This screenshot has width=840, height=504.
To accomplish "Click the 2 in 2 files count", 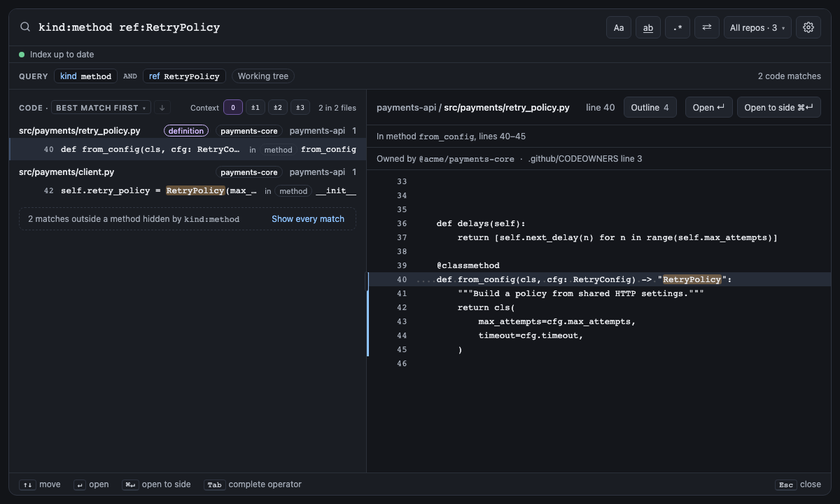I will pos(337,108).
